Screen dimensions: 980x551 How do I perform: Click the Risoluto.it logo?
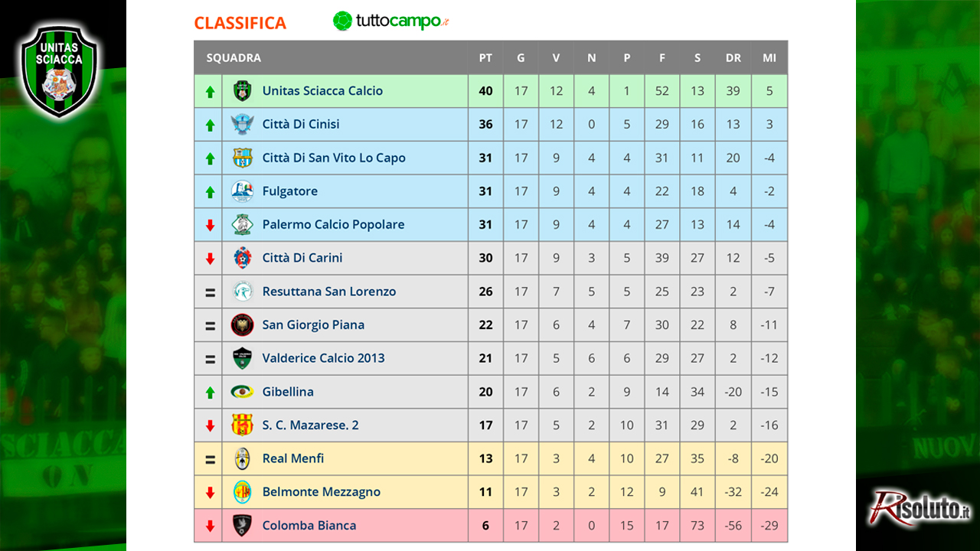coord(920,508)
